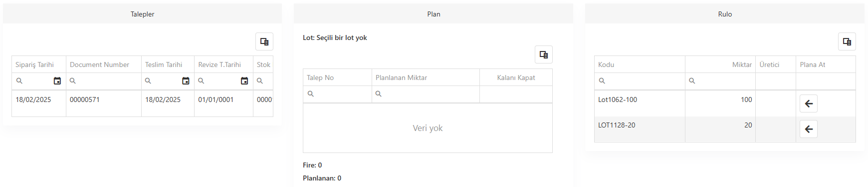
Task: Open calendar picker for Sipariş Tarihi filter
Action: coord(57,81)
